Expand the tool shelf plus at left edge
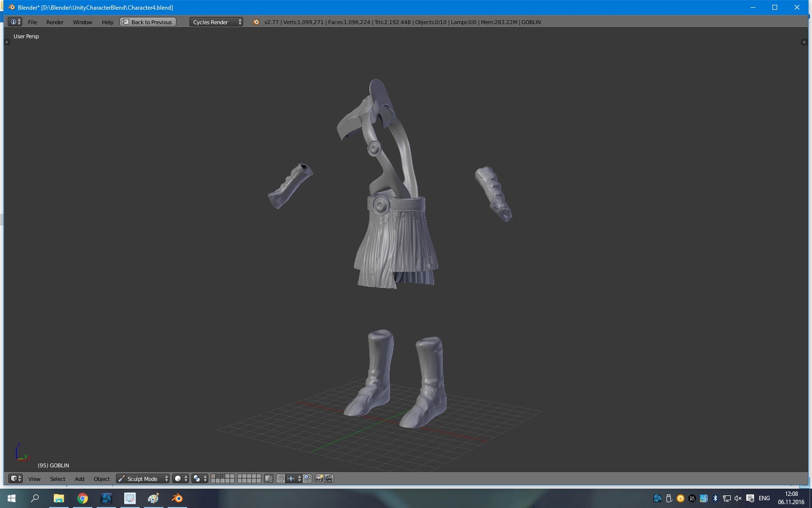Viewport: 812px width, 508px height. (x=7, y=42)
